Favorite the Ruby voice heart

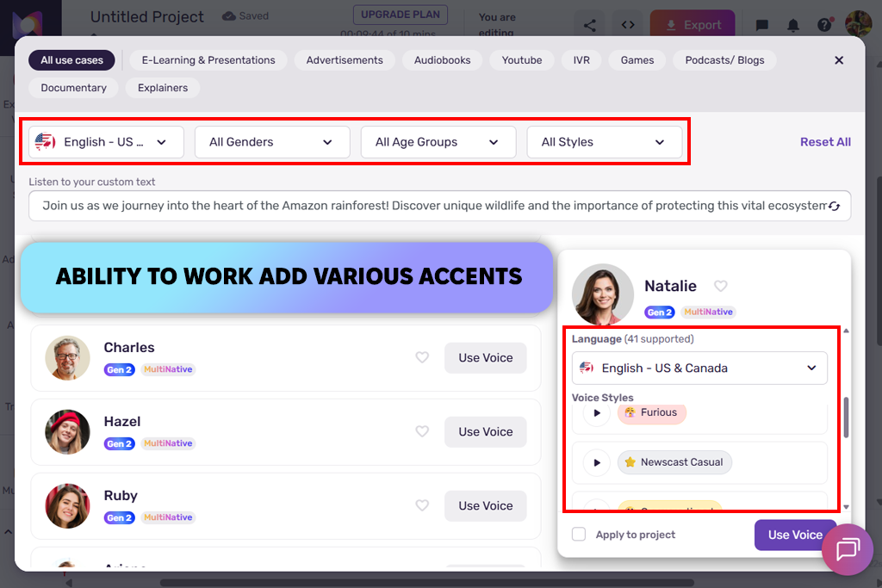tap(422, 505)
